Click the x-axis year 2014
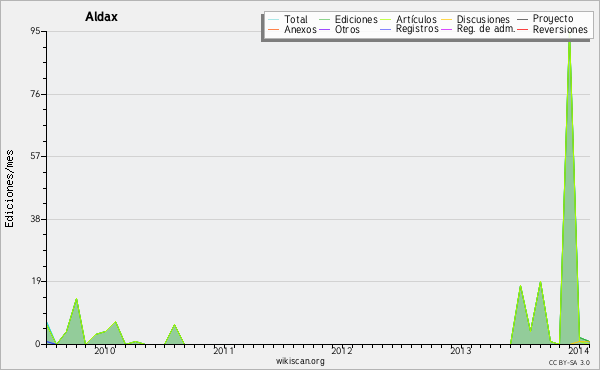 click(x=579, y=351)
